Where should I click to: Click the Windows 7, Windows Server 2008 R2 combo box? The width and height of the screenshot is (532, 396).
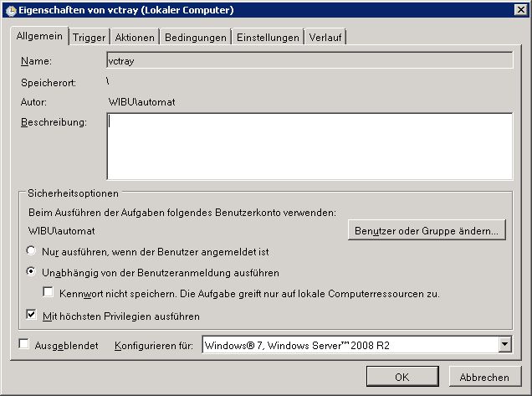pyautogui.click(x=350, y=344)
